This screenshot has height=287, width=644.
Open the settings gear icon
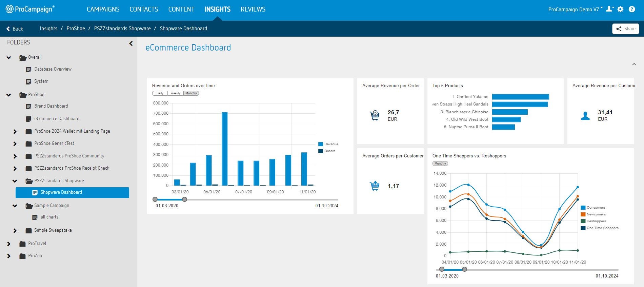pos(620,9)
